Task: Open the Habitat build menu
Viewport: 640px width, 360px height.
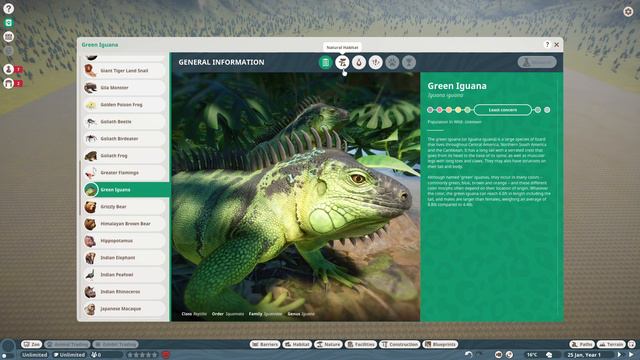Action: tap(297, 344)
